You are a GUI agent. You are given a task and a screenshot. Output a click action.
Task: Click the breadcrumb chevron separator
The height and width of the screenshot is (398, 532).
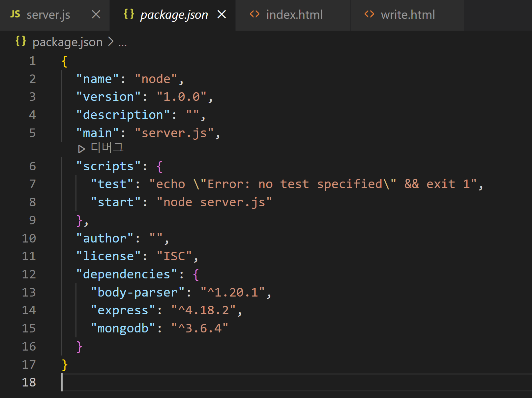coord(111,42)
